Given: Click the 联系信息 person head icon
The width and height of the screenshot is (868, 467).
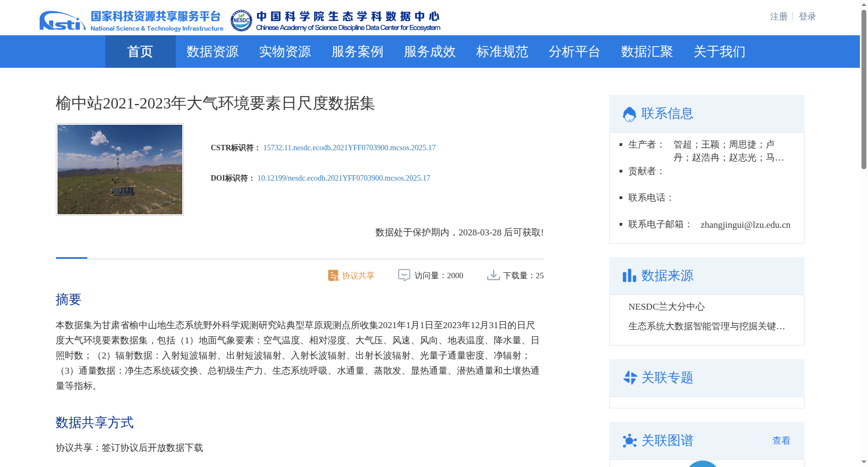Looking at the screenshot, I should pos(629,114).
